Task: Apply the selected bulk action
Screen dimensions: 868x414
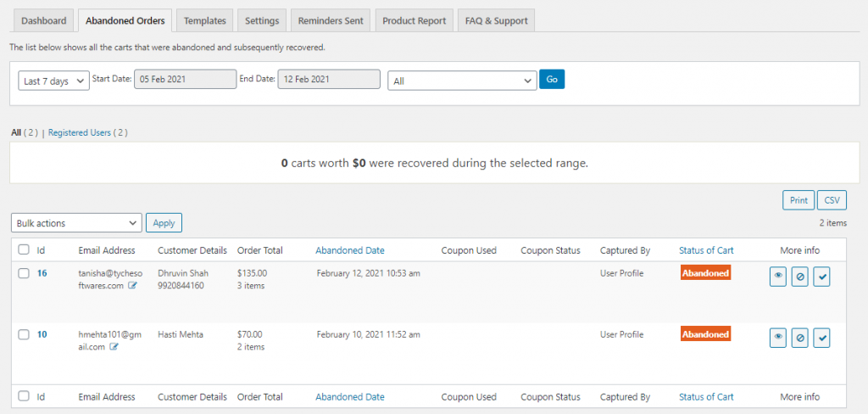Action: [x=164, y=223]
